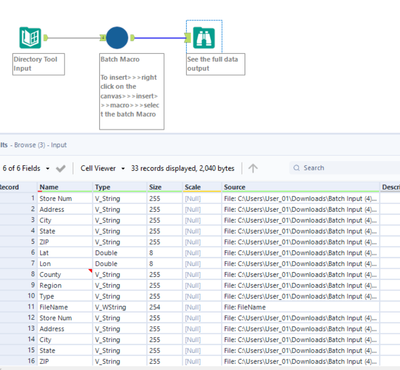Select the County name cell
This screenshot has height=370, width=400.
point(65,274)
